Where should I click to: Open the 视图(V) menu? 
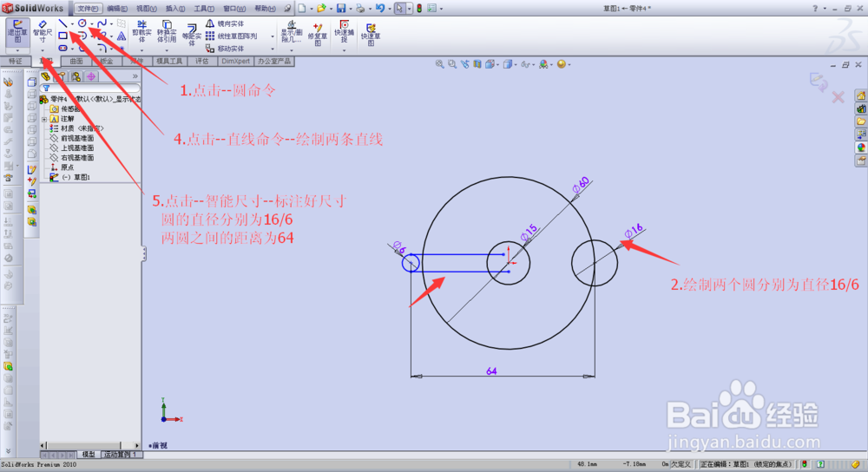pyautogui.click(x=146, y=9)
